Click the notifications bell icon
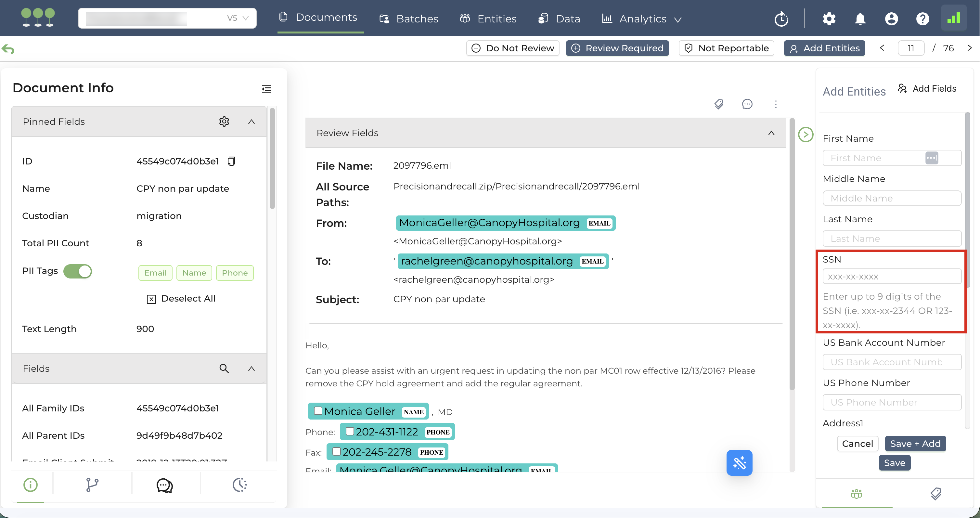This screenshot has height=518, width=980. pyautogui.click(x=860, y=19)
